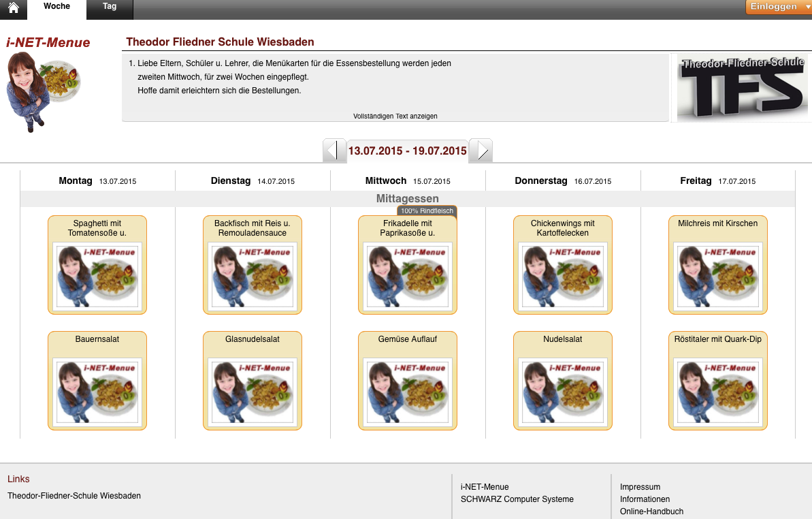Open SCHWARZ Computer Systeme link

pyautogui.click(x=517, y=499)
